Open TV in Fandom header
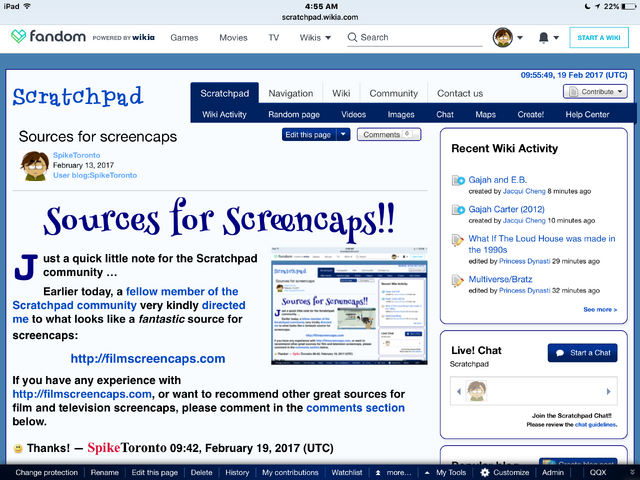The image size is (640, 480). [273, 38]
